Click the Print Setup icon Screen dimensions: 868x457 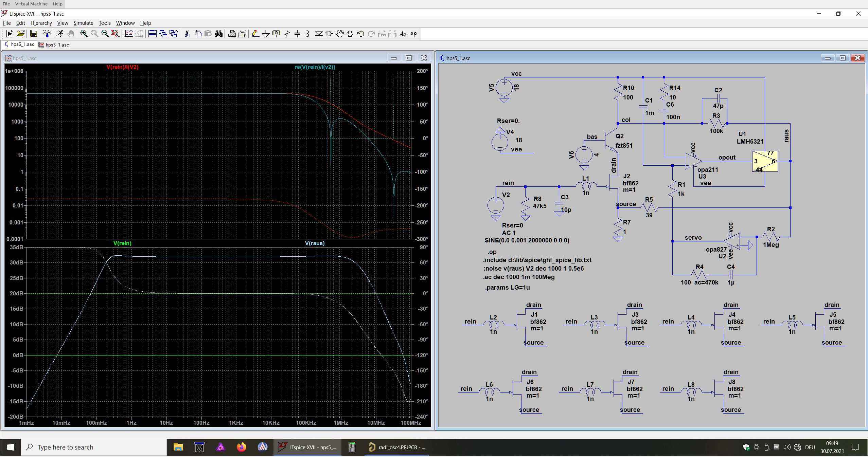pyautogui.click(x=243, y=34)
